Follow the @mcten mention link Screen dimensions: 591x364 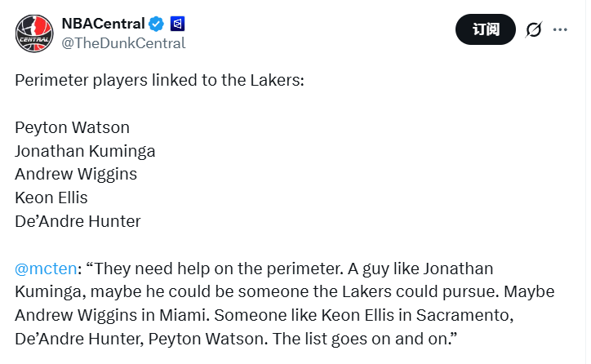46,269
